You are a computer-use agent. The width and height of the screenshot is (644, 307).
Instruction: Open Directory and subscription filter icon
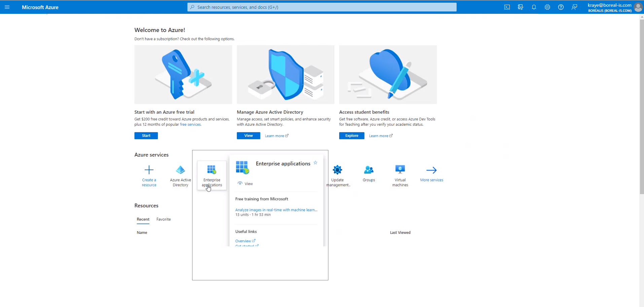(521, 7)
